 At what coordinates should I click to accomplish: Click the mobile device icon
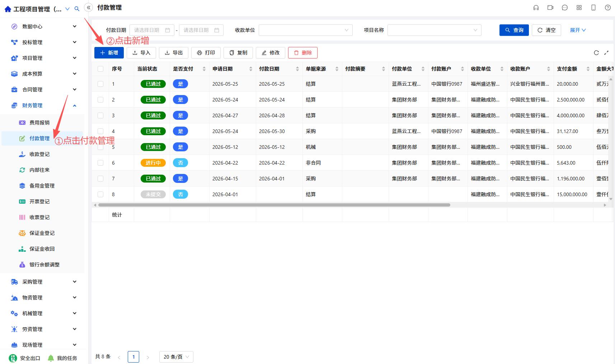(x=593, y=8)
